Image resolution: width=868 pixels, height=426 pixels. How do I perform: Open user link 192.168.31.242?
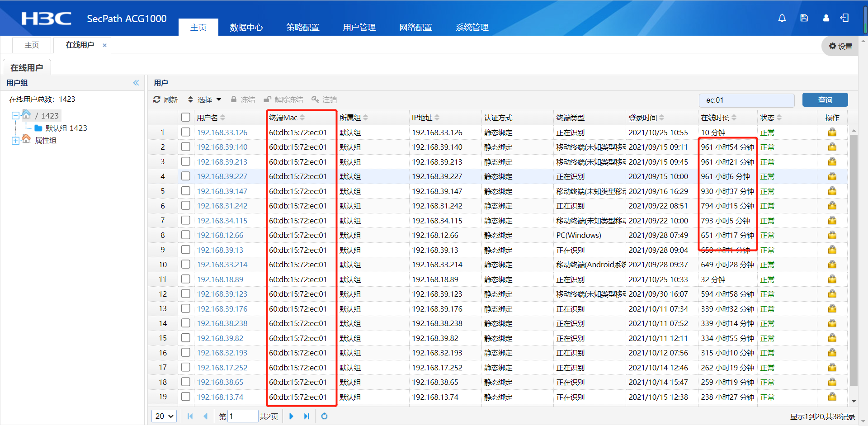(222, 206)
